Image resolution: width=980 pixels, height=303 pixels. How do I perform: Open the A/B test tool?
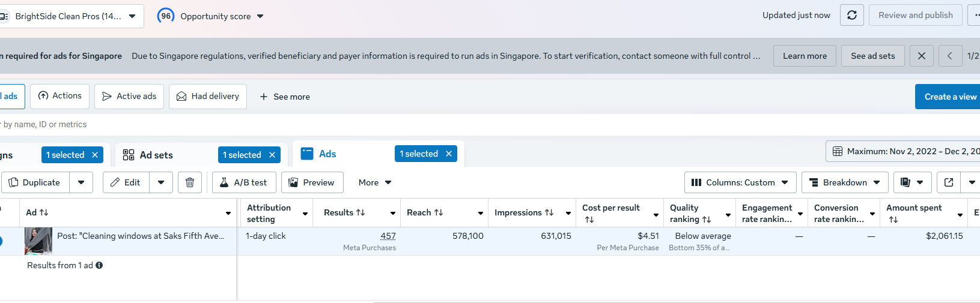(244, 182)
